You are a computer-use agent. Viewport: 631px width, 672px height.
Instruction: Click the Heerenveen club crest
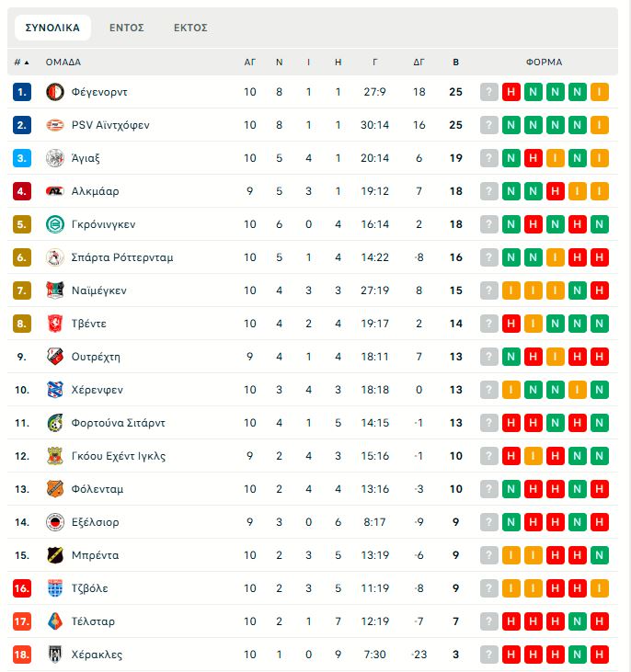tap(54, 390)
